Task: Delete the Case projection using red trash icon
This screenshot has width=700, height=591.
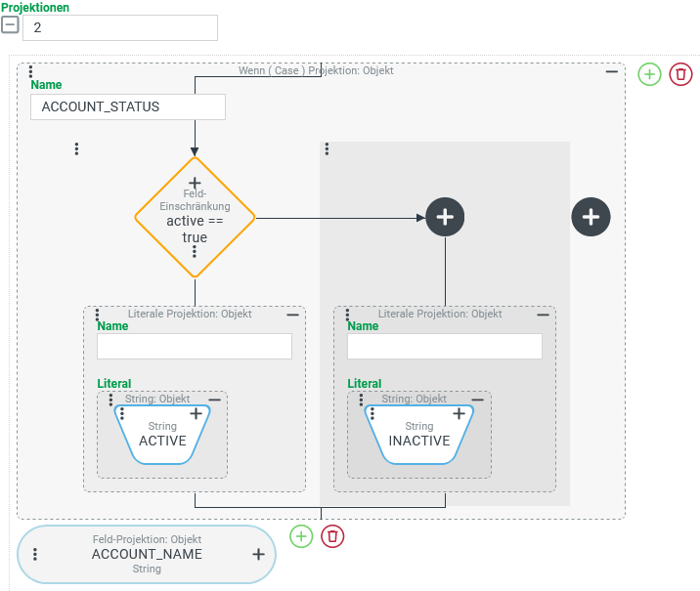Action: coord(680,74)
